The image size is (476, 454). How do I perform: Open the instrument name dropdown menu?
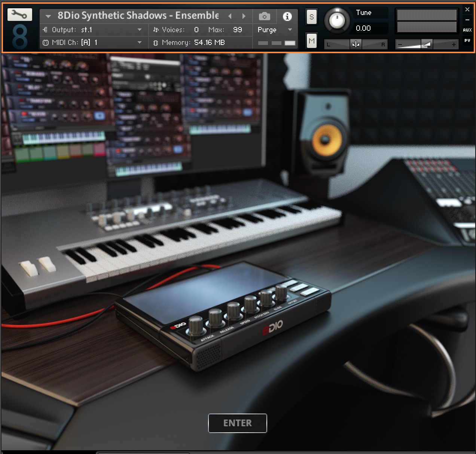point(48,16)
